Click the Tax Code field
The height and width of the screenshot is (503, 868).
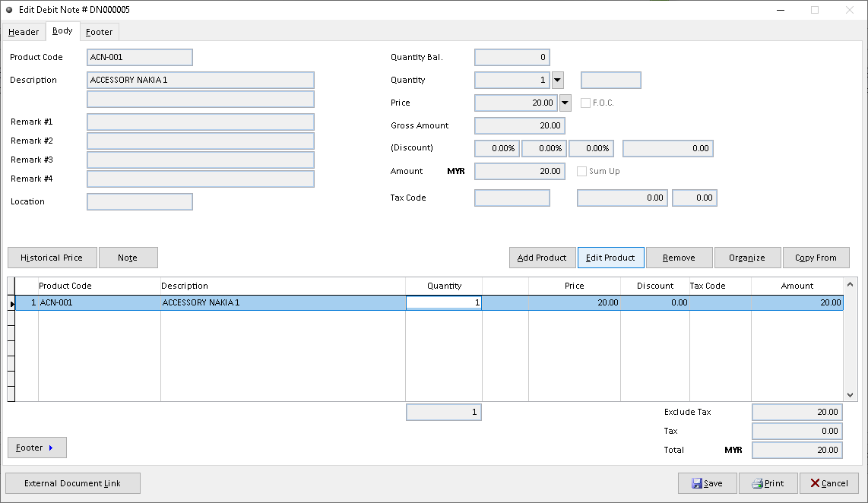(x=512, y=198)
